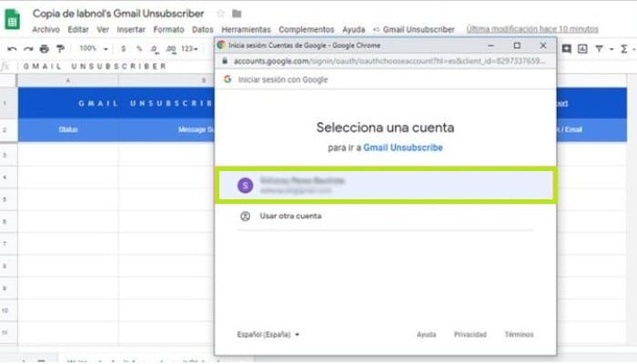Insert chart using toolbar icon
This screenshot has height=364, width=637.
pos(582,49)
